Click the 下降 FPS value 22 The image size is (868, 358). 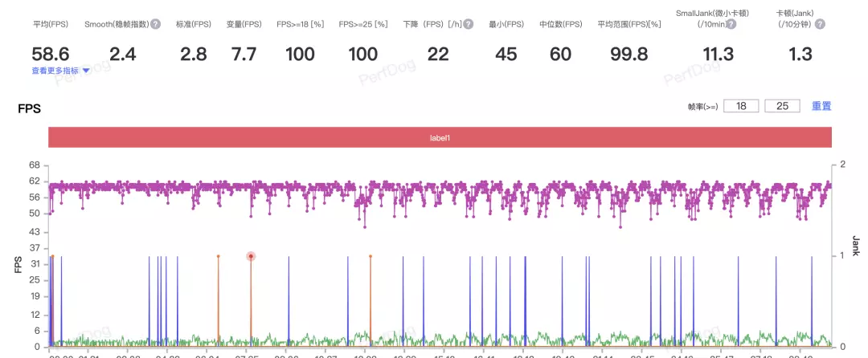click(438, 54)
